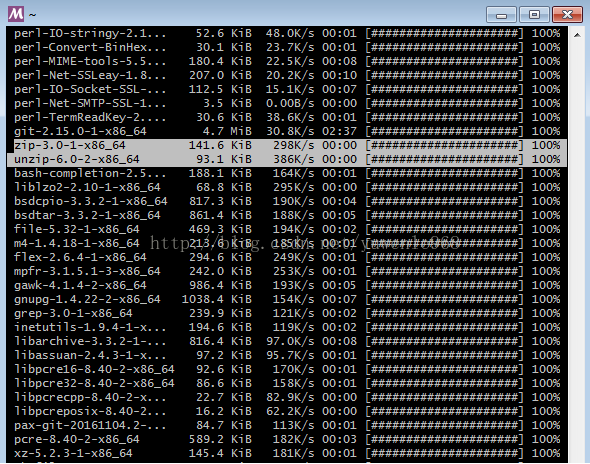The width and height of the screenshot is (590, 464).
Task: Click the perl-TermReadKey-2.... package name
Action: [x=90, y=117]
